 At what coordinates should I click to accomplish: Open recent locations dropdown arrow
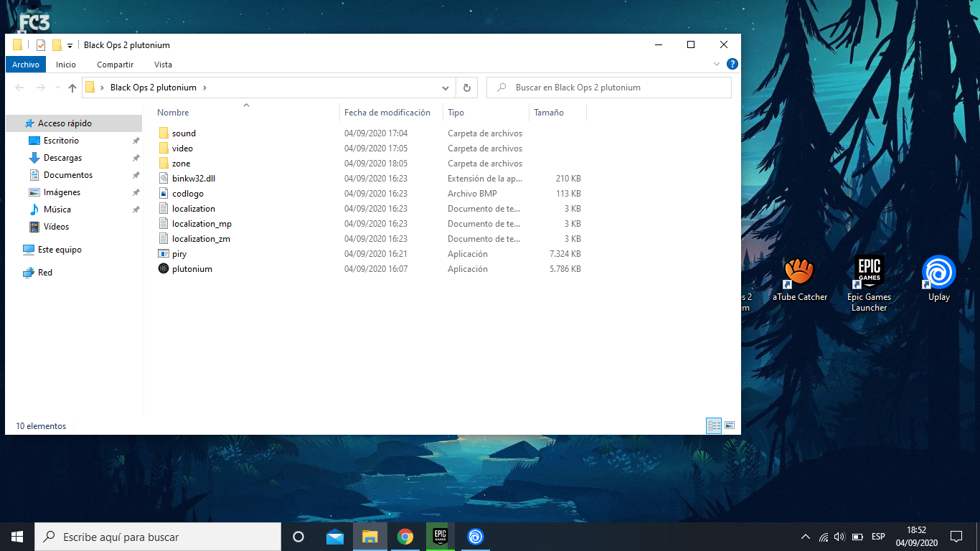tap(57, 88)
